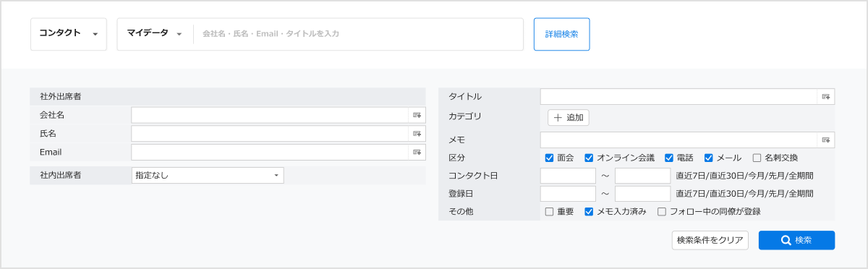Click the list icon in メモ field
The width and height of the screenshot is (868, 269).
tap(825, 140)
